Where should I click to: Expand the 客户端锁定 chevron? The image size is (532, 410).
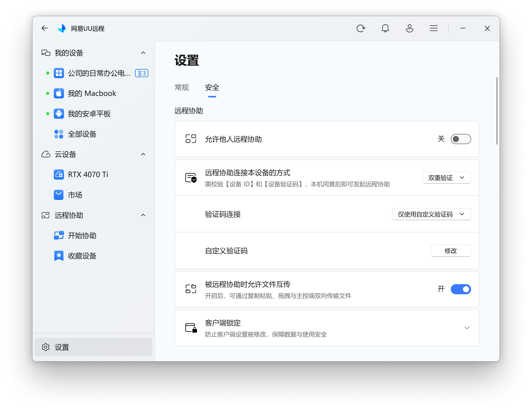pos(467,328)
